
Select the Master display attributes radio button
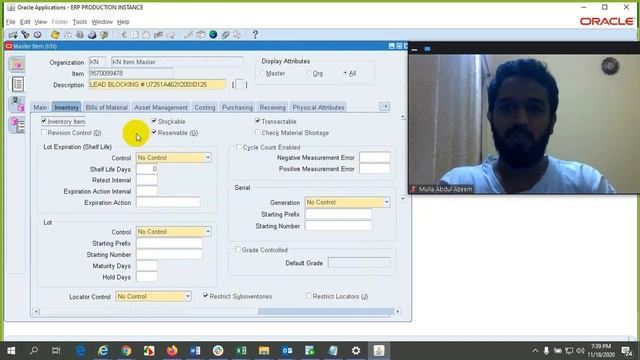click(x=262, y=73)
